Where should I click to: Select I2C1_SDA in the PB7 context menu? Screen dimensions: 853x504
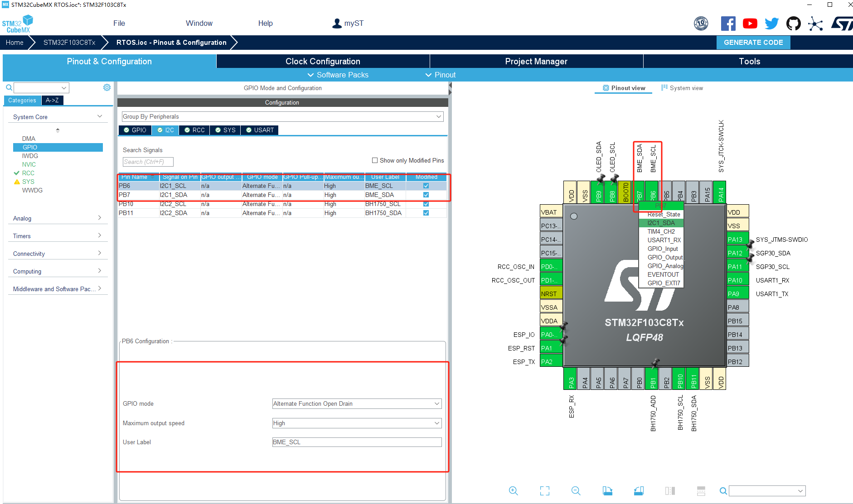coord(662,223)
